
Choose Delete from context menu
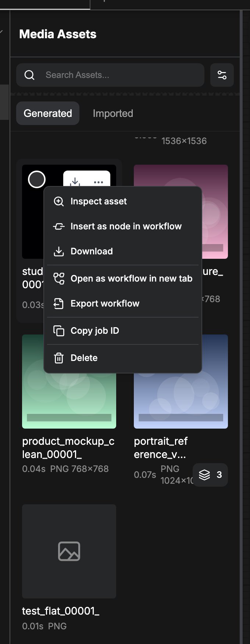click(x=123, y=358)
